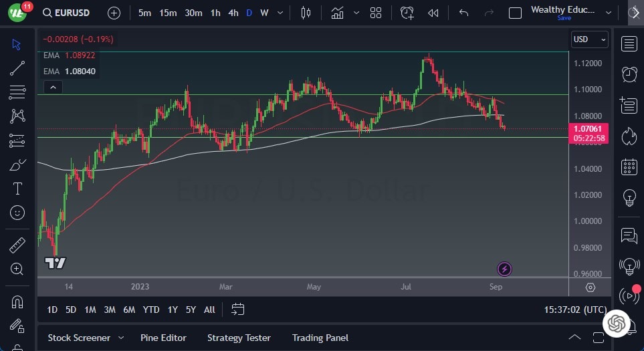Open the USD currency dropdown

click(590, 39)
